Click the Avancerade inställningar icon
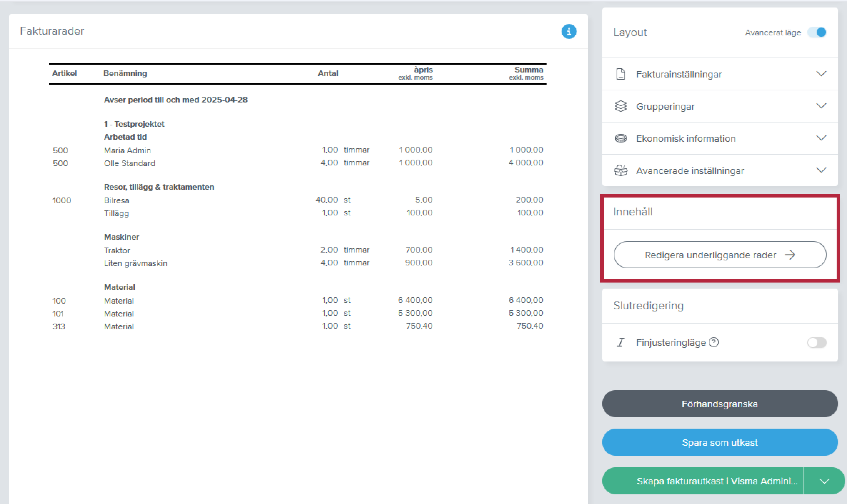Screen dimensions: 847x504 [621, 170]
